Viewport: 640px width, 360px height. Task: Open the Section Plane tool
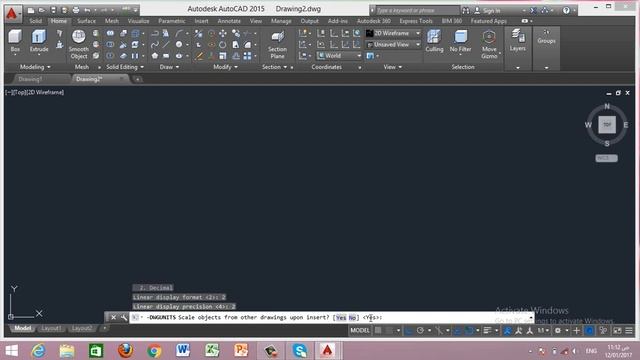277,44
